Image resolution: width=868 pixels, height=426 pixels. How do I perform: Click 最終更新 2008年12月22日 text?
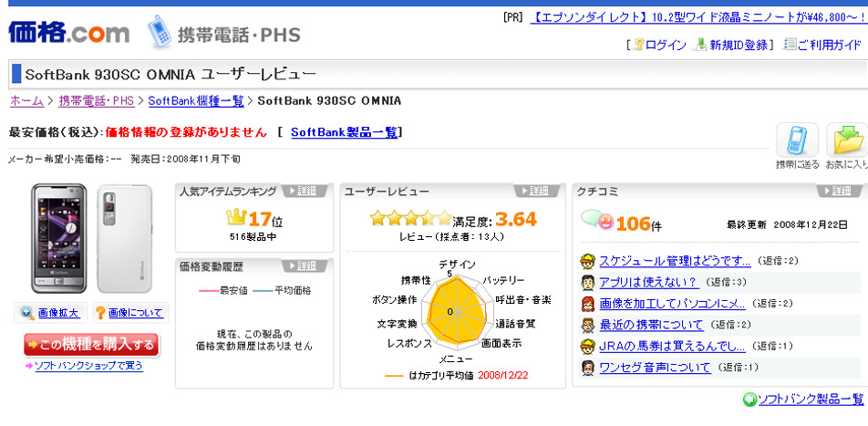[787, 224]
